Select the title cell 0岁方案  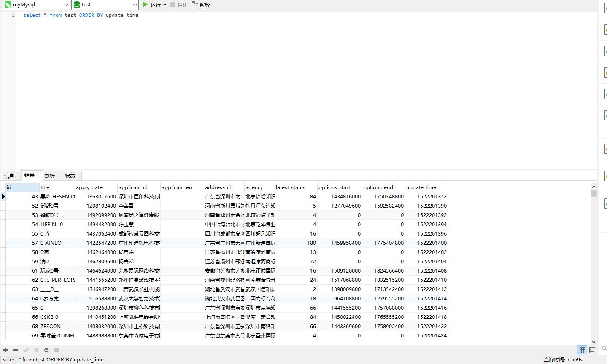click(57, 299)
